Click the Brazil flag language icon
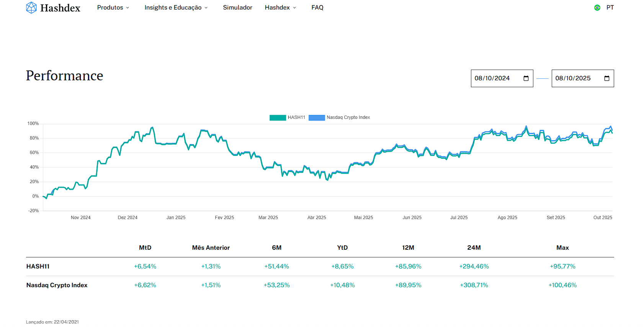The height and width of the screenshot is (327, 644). 597,8
